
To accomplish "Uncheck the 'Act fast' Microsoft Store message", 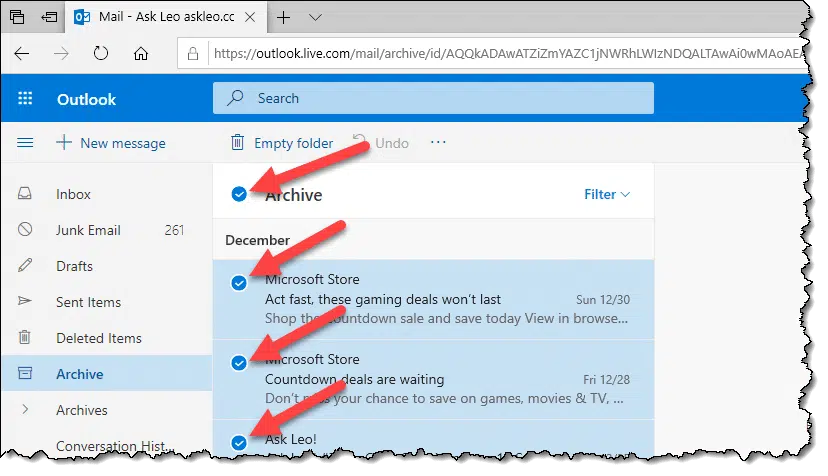I will click(239, 283).
